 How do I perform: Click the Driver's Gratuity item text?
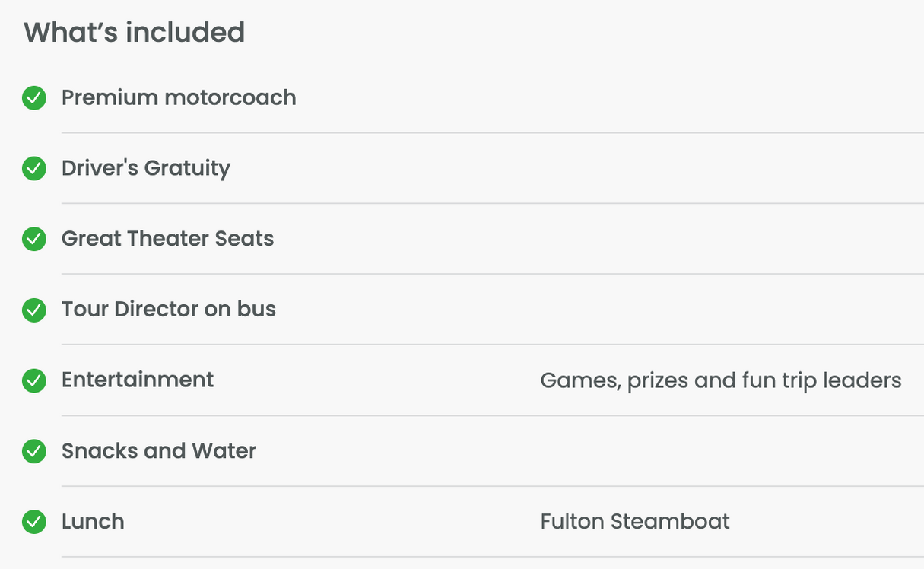pos(146,168)
